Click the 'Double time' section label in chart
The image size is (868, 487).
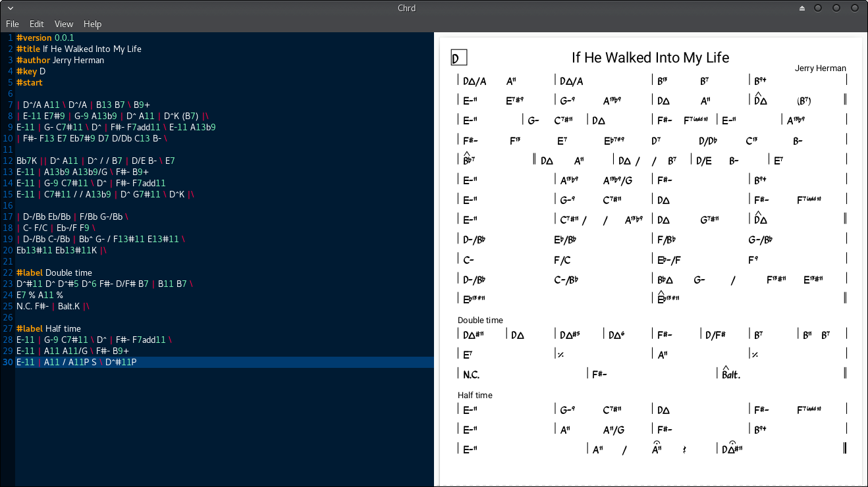480,320
